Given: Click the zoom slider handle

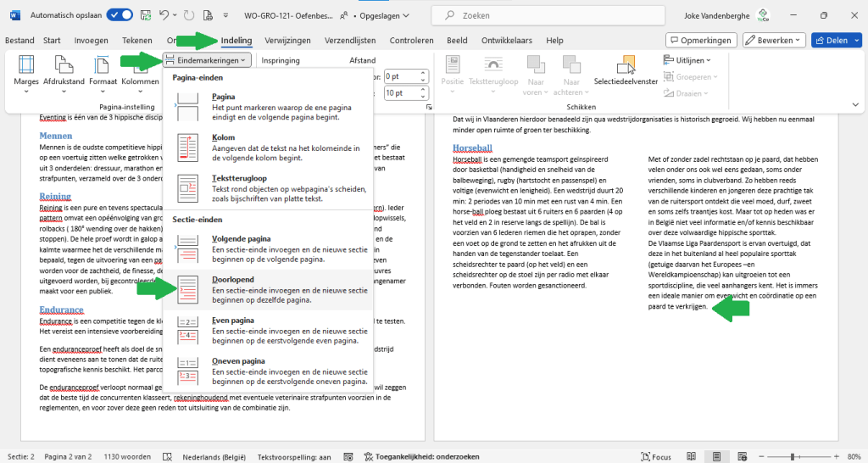Looking at the screenshot, I should 793,457.
